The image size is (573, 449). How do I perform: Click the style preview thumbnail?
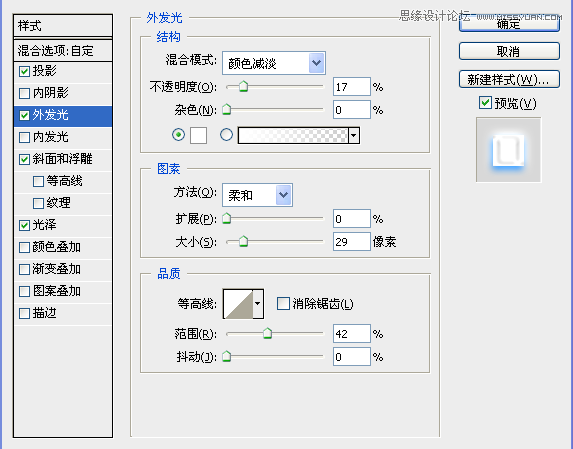click(x=508, y=150)
